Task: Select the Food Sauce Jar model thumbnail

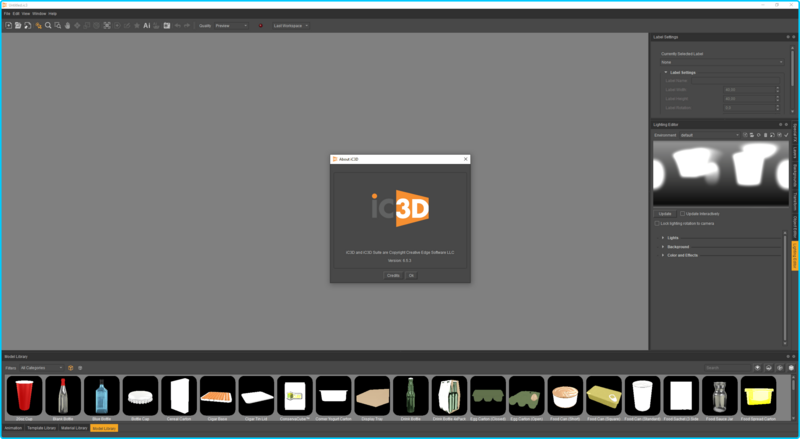Action: click(719, 396)
